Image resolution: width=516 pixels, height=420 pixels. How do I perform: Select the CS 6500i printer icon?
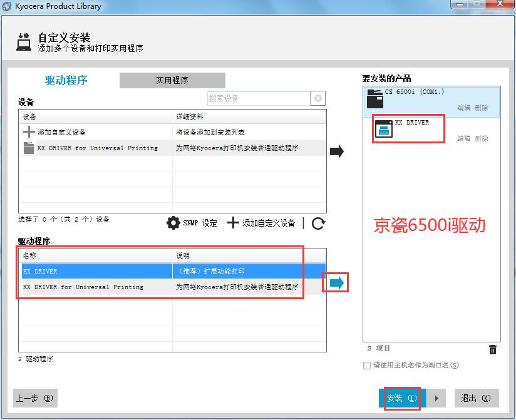pos(375,98)
